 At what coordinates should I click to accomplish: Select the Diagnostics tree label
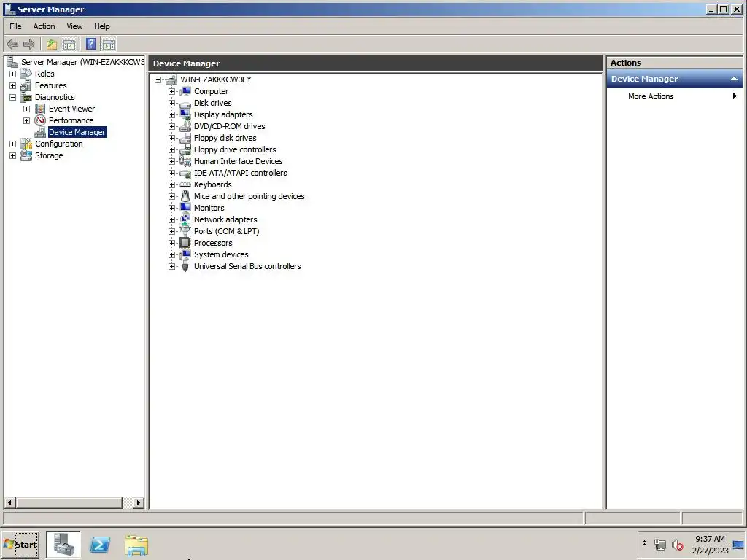(x=55, y=97)
